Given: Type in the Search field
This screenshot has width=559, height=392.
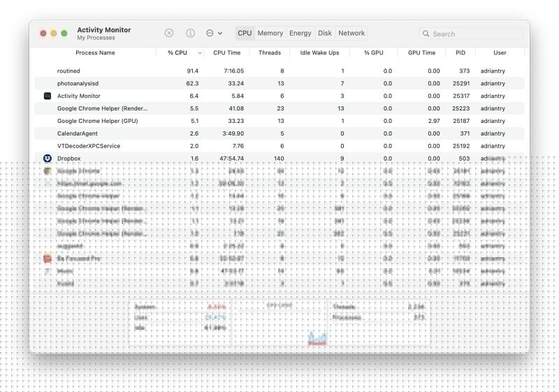Looking at the screenshot, I should point(475,34).
